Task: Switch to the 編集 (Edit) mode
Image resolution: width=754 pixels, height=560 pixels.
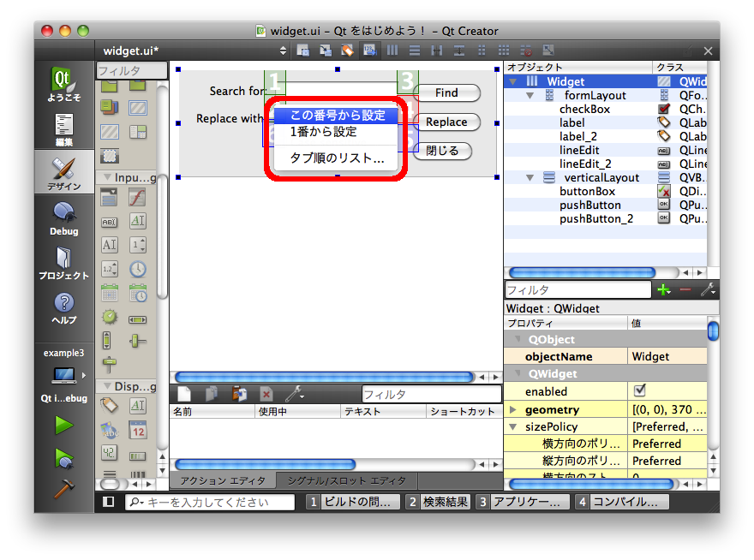Action: click(64, 128)
